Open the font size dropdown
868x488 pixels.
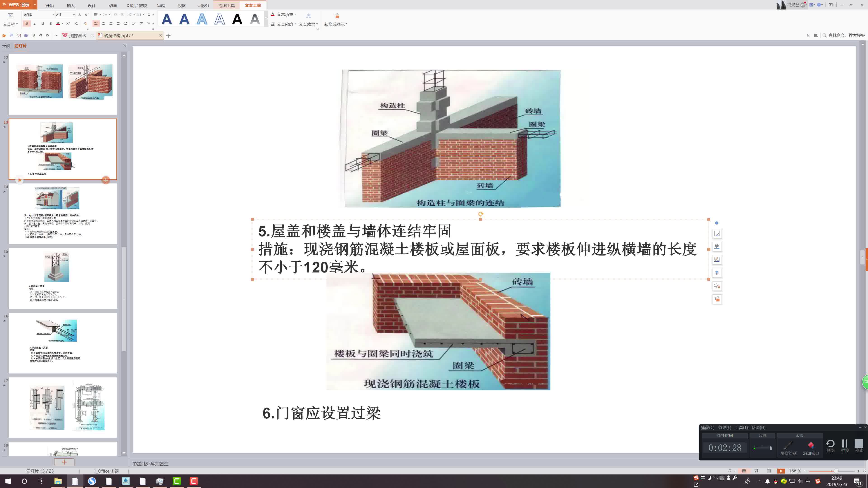point(74,15)
